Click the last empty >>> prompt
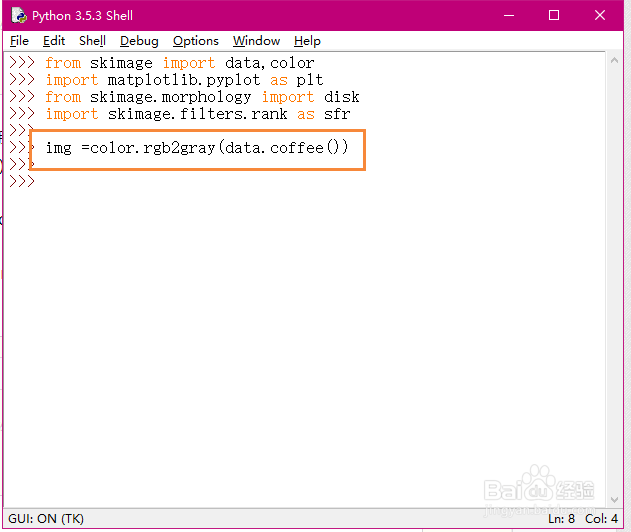Image resolution: width=631 pixels, height=532 pixels. tap(22, 181)
